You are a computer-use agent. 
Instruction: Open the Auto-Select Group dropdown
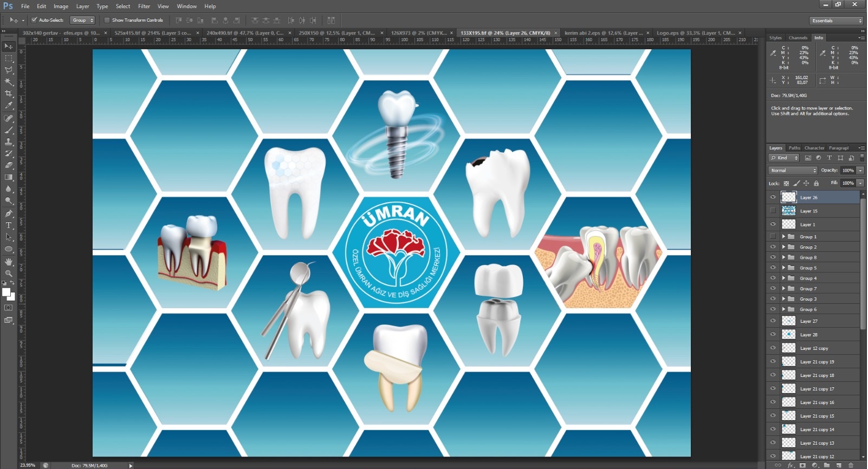point(83,20)
